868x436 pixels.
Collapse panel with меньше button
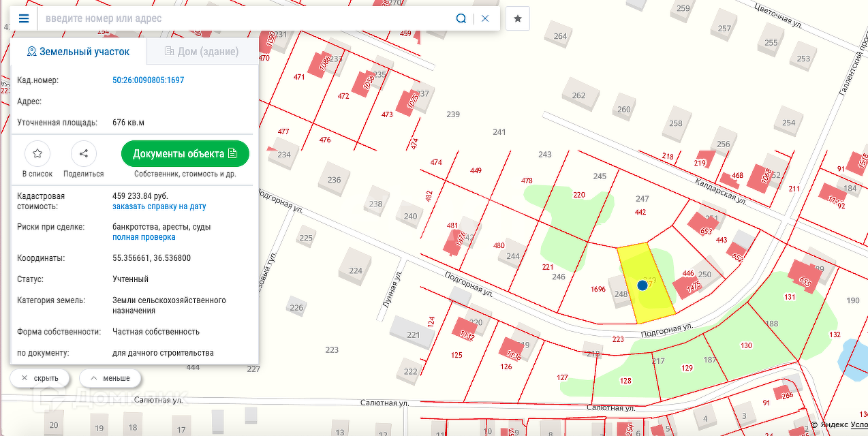tap(110, 378)
